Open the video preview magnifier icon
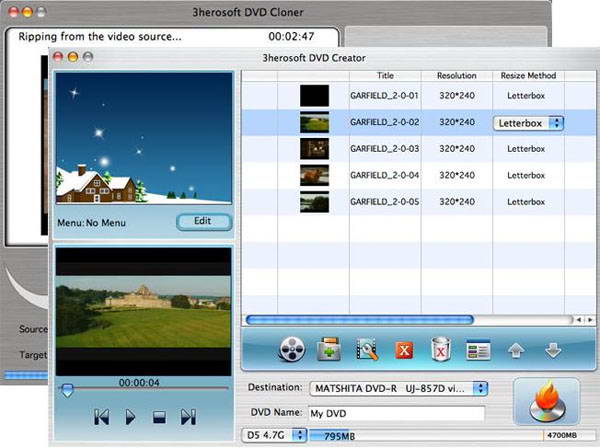This screenshot has height=448, width=600. (x=367, y=349)
